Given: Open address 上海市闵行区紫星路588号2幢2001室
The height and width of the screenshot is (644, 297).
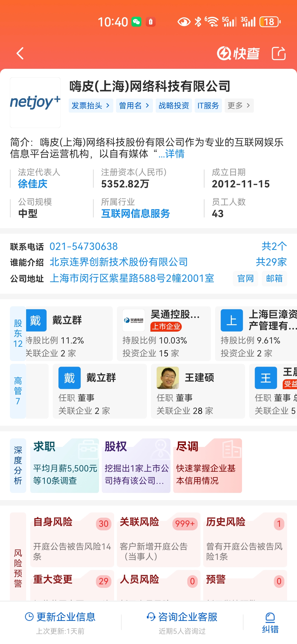Looking at the screenshot, I should point(132,278).
